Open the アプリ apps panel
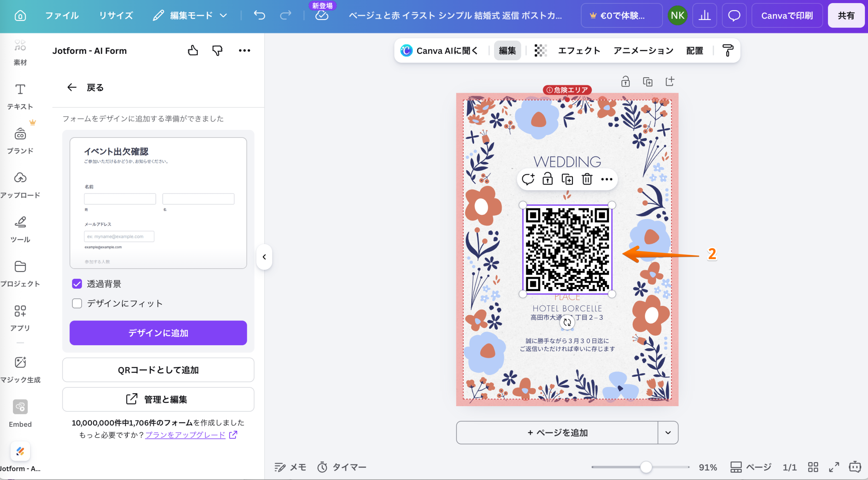This screenshot has width=868, height=480. (20, 318)
